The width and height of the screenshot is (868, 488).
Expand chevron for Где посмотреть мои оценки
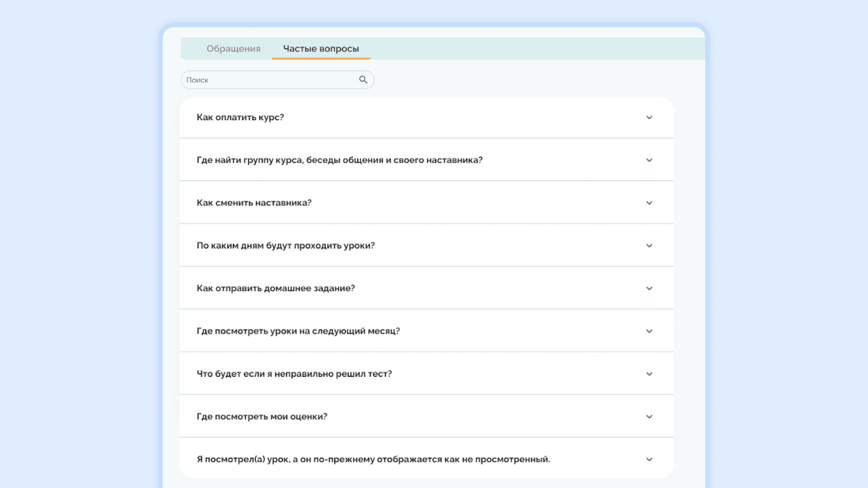[x=649, y=417]
